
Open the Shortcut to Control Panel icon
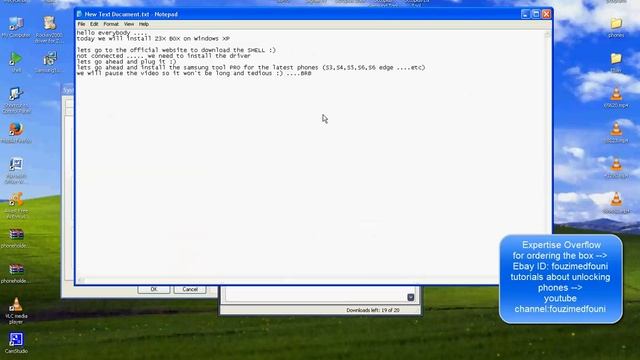[x=16, y=100]
